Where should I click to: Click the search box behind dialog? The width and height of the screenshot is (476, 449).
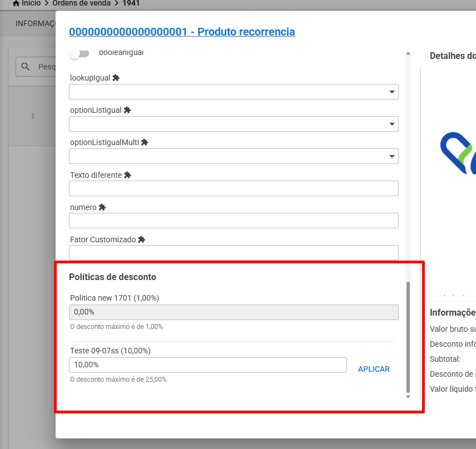[x=36, y=67]
